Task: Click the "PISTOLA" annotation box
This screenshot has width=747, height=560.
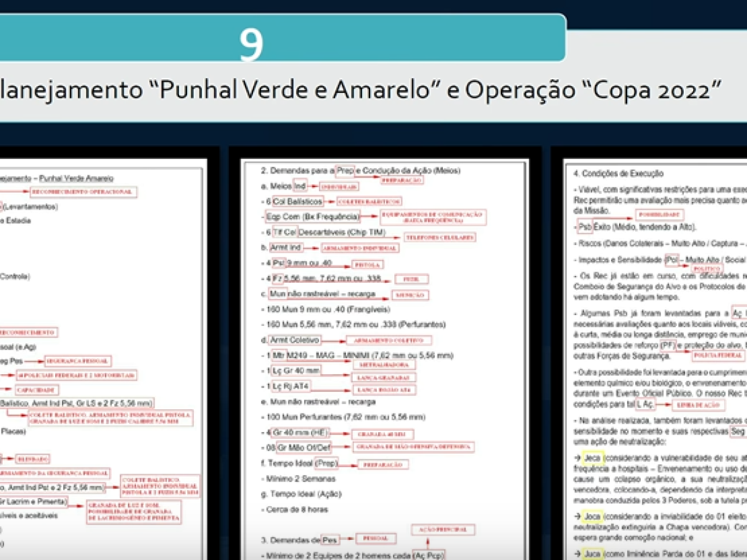Action: [366, 264]
